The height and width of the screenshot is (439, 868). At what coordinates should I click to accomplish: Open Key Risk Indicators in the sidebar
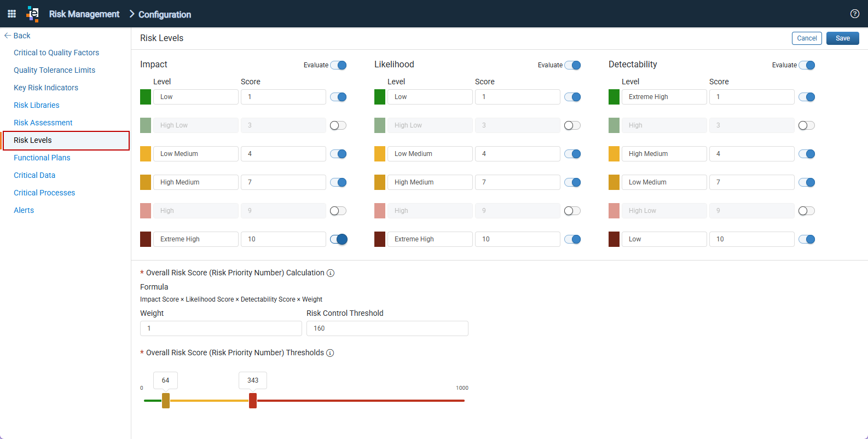(x=46, y=88)
